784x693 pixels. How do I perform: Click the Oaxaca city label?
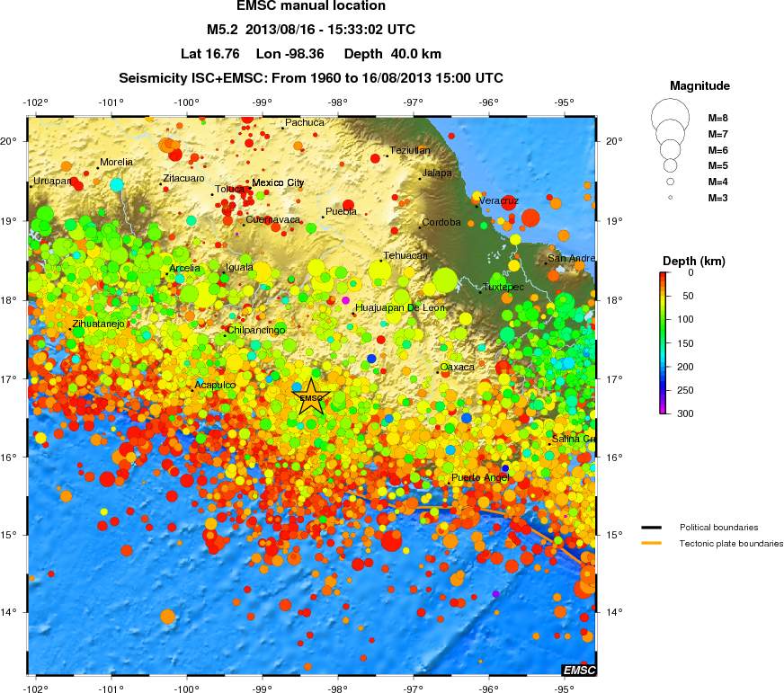click(x=457, y=367)
